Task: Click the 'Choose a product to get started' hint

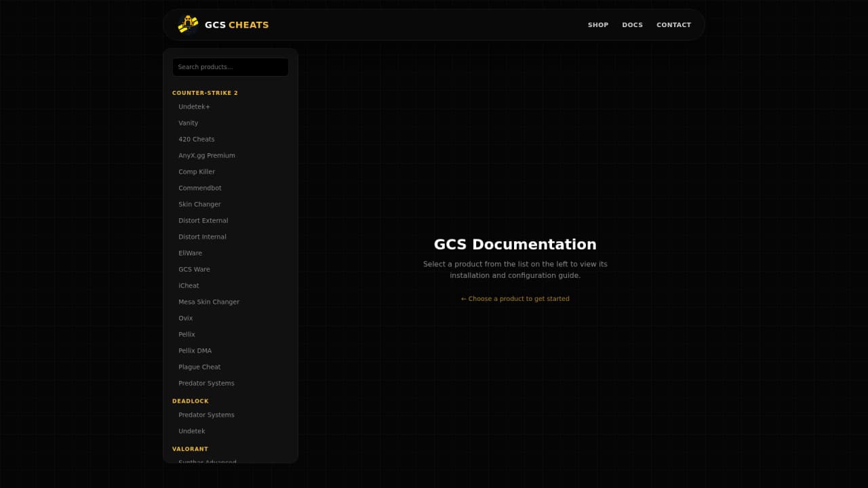Action: pos(515,299)
